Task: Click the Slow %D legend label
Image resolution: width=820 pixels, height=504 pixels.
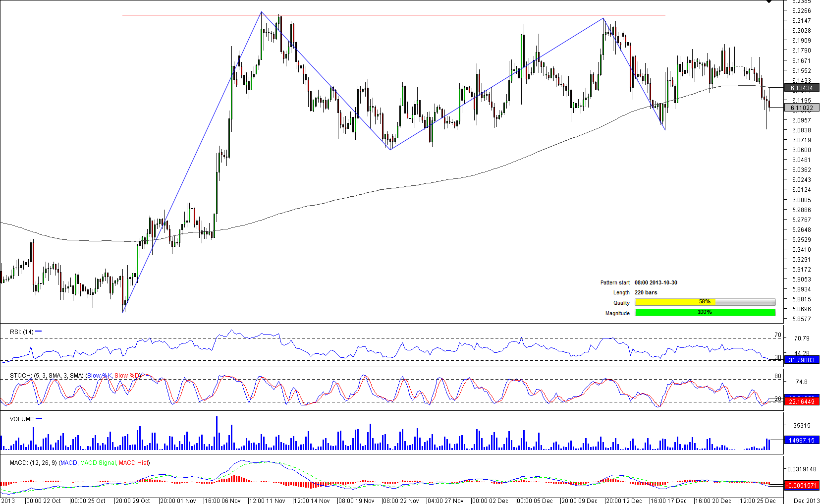Action: pyautogui.click(x=128, y=376)
